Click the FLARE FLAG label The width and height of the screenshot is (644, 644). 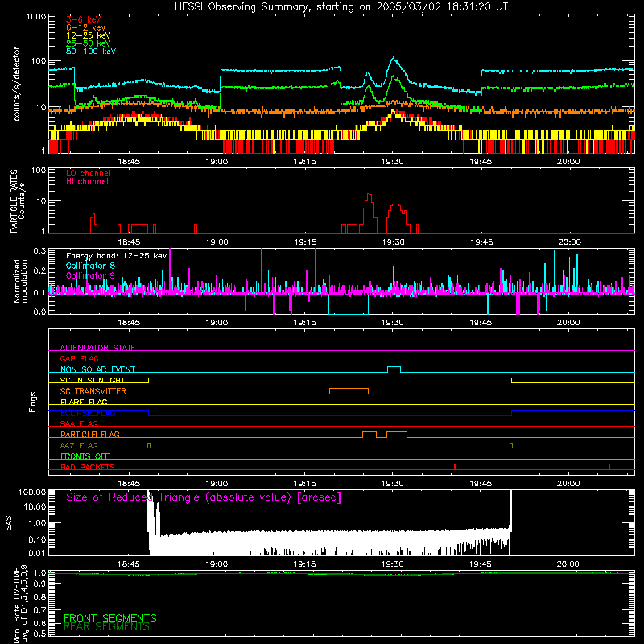(x=84, y=402)
